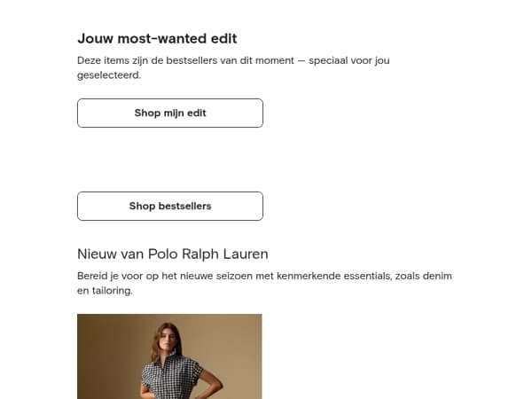Click the Deze items zijn de bestsellers sentence

(x=233, y=67)
